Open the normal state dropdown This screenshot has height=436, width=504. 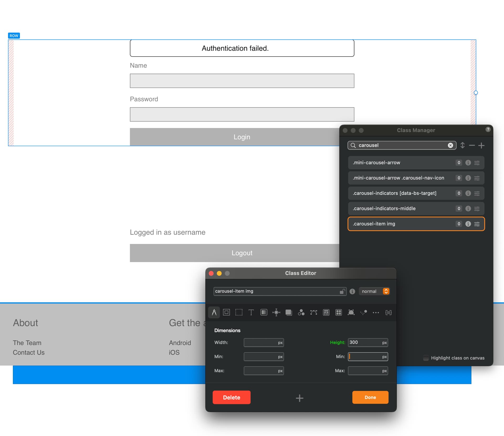374,291
